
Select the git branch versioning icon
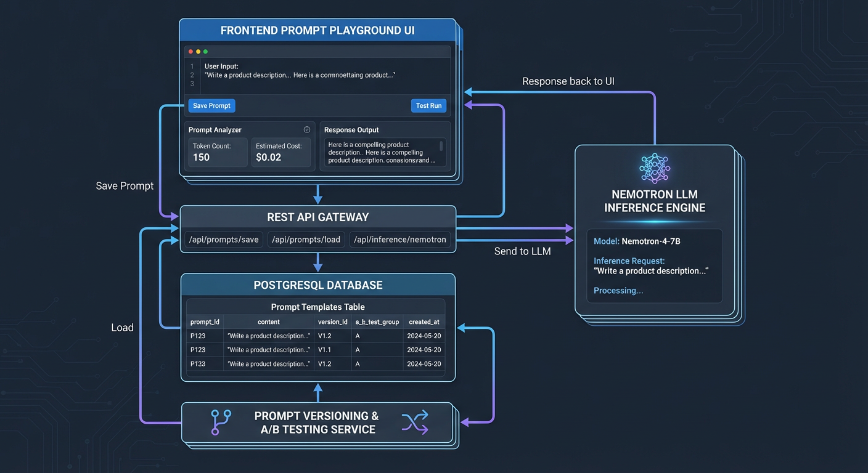coord(221,422)
